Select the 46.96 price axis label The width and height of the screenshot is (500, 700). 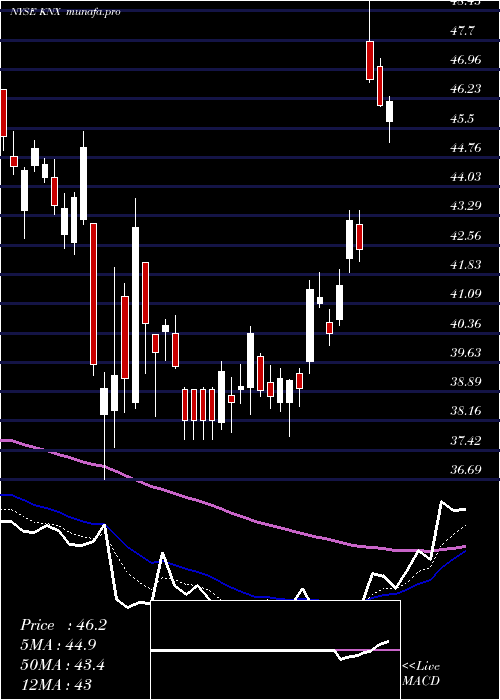click(x=467, y=60)
